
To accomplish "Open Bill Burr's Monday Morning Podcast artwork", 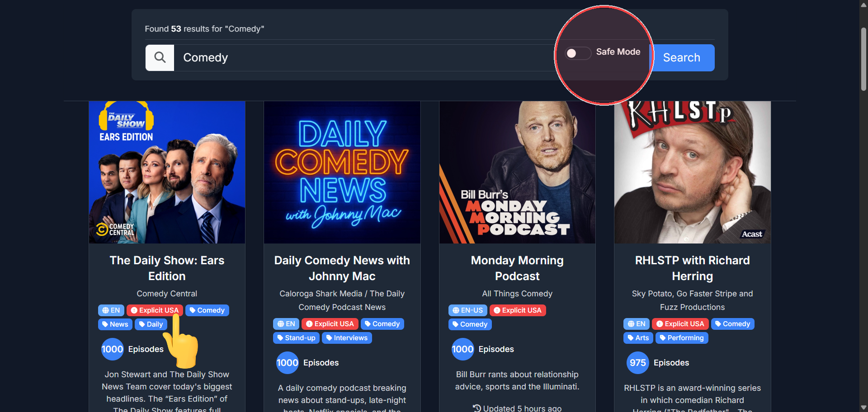I will 517,172.
